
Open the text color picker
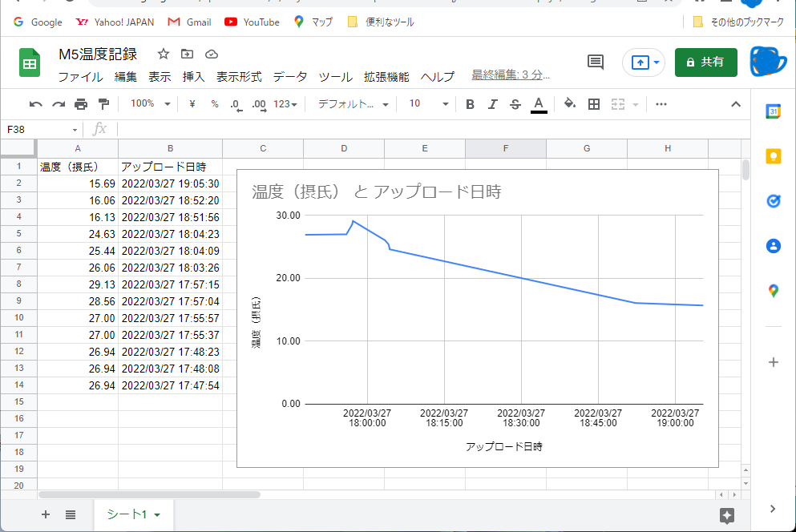point(538,103)
